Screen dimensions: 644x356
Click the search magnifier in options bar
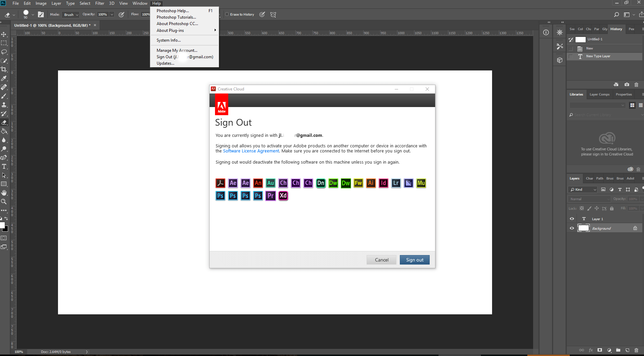pyautogui.click(x=617, y=15)
